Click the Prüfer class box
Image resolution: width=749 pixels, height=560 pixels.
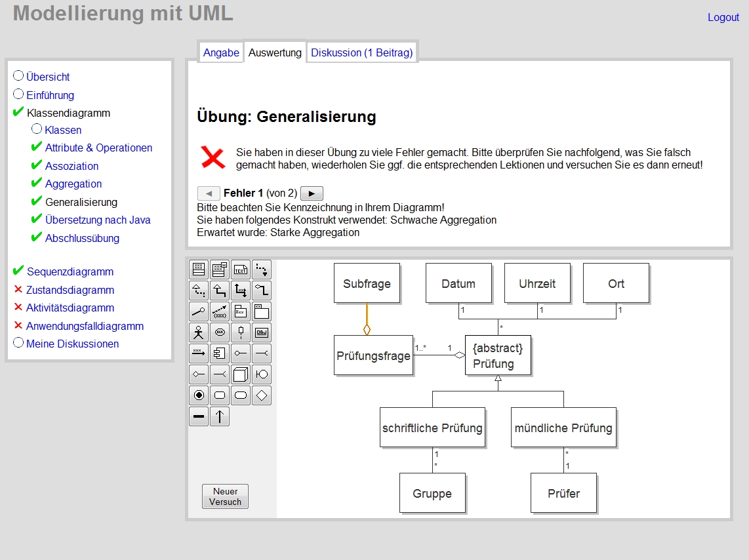[563, 493]
